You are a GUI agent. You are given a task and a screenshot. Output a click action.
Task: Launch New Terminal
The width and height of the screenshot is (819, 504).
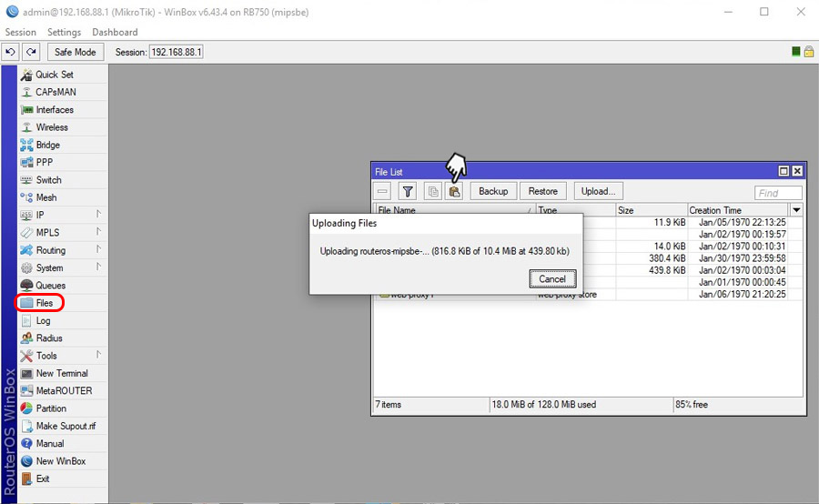62,373
